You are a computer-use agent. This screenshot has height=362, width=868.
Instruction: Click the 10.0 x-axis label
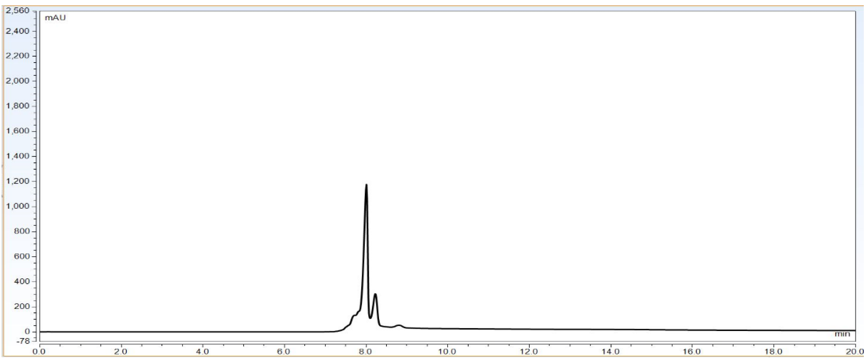[x=447, y=352]
